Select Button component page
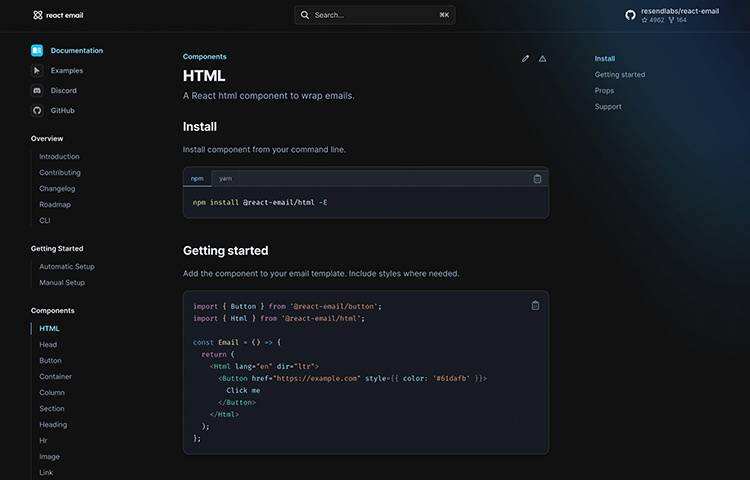 [x=50, y=360]
